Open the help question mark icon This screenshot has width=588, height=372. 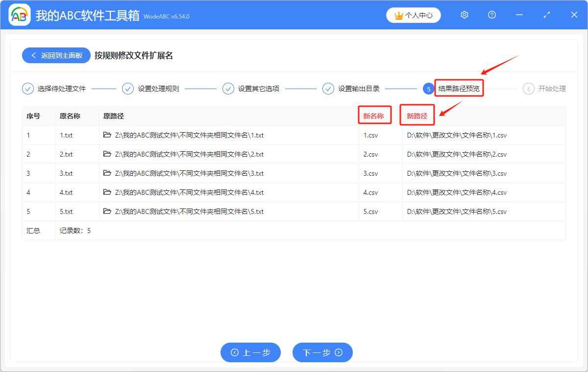click(492, 15)
